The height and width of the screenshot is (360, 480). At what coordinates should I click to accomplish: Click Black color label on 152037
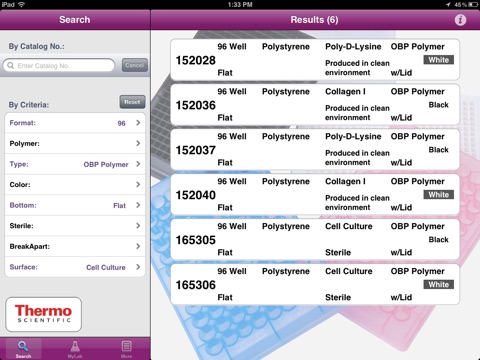[x=439, y=150]
